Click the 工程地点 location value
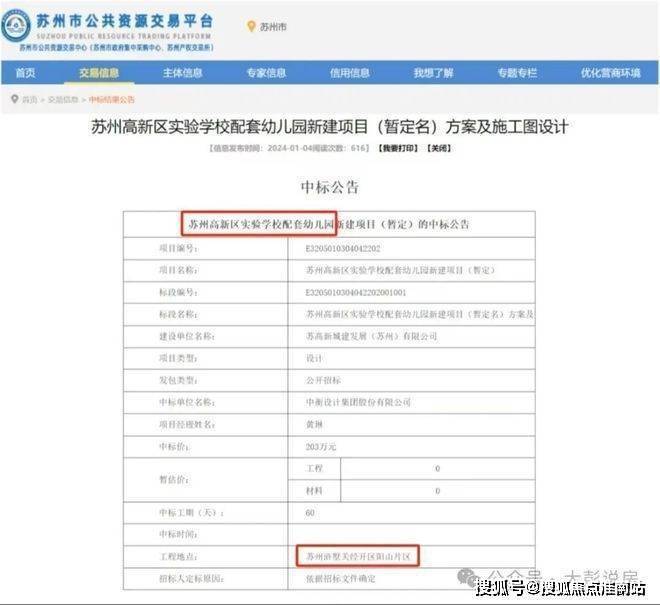The width and height of the screenshot is (660, 605). click(358, 557)
